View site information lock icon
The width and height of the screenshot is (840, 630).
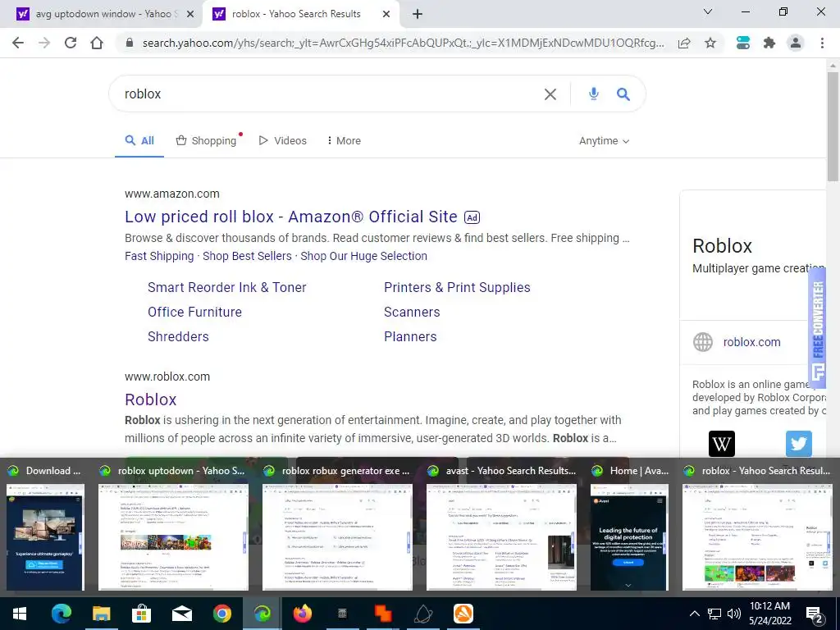tap(129, 43)
